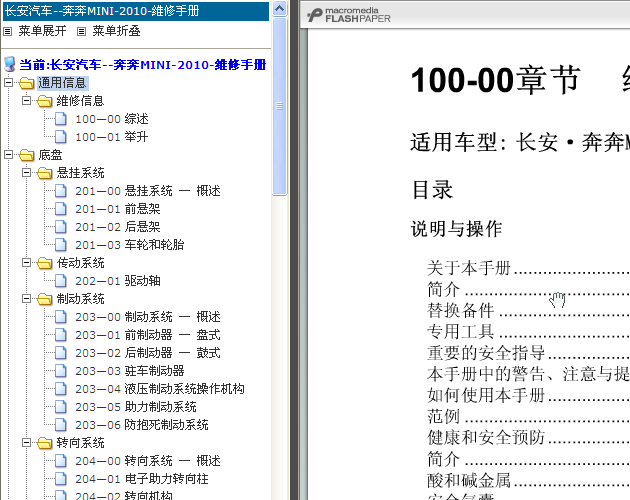The height and width of the screenshot is (500, 630).
Task: Click the folder icon of 维修信息
Action: coord(45,101)
